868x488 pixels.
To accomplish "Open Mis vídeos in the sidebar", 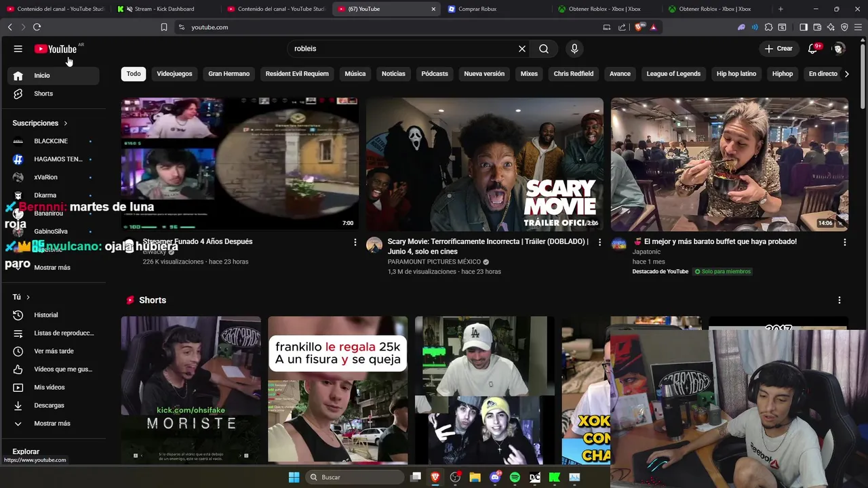I will (x=53, y=388).
